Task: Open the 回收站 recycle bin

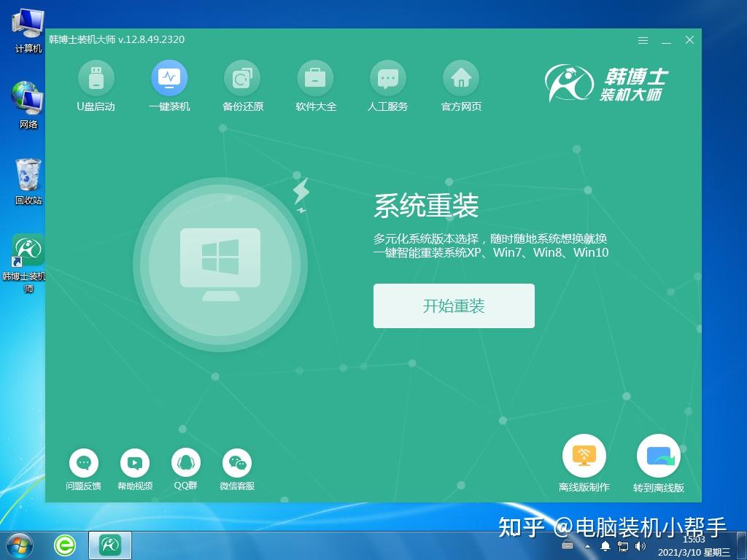Action: tap(28, 182)
